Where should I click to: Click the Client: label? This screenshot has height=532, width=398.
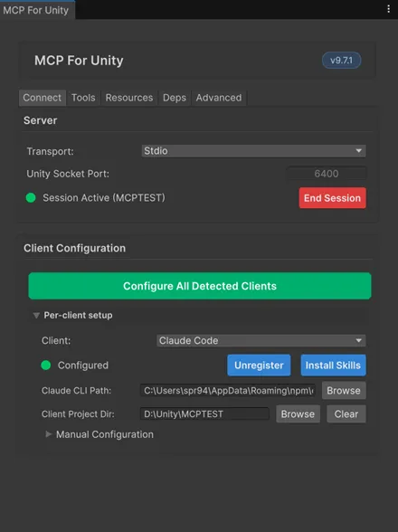pos(56,340)
